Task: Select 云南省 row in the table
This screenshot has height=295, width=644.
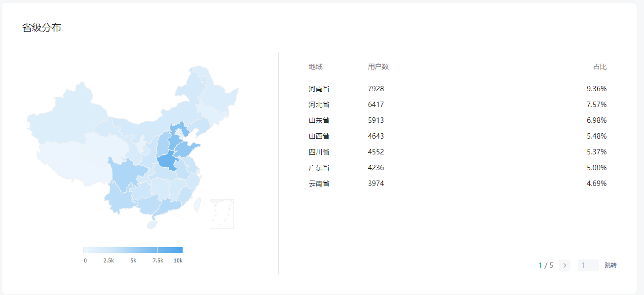Action: point(457,184)
